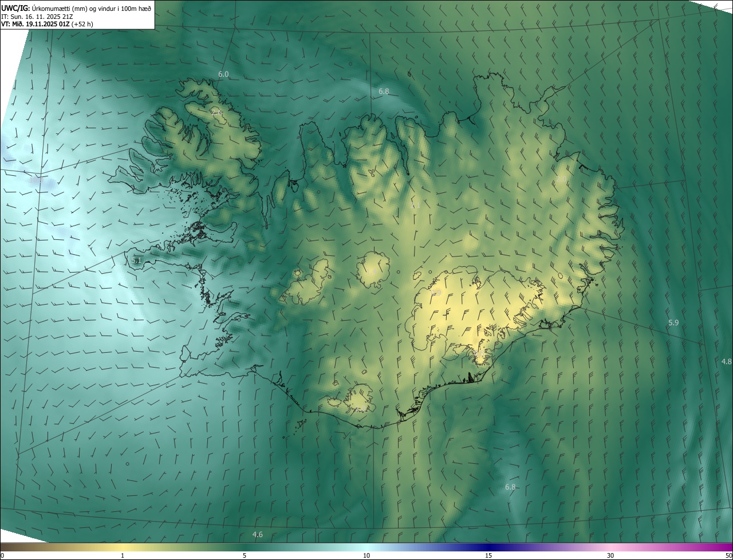Image resolution: width=733 pixels, height=560 pixels.
Task: Click the 4.6 value label on the map
Action: click(x=258, y=534)
